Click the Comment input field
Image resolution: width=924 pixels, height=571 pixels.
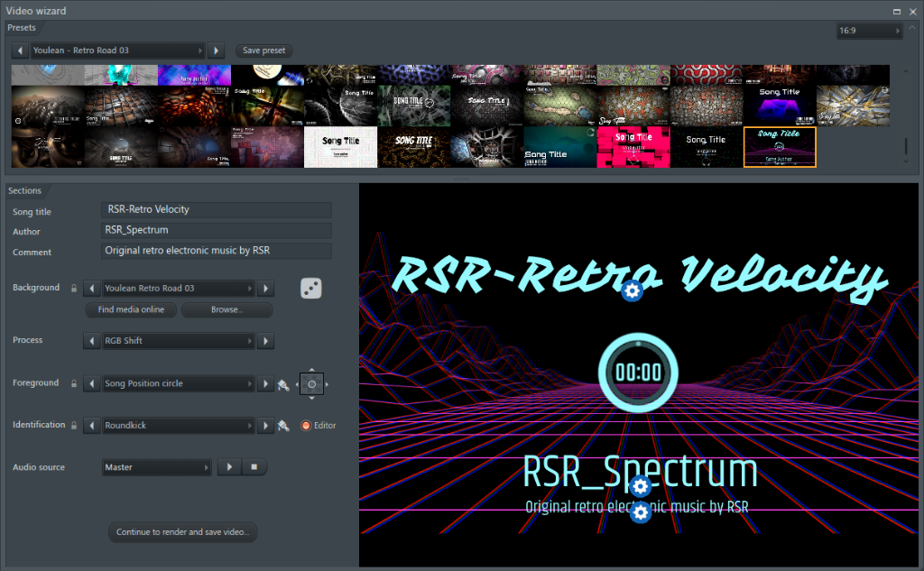coord(217,251)
